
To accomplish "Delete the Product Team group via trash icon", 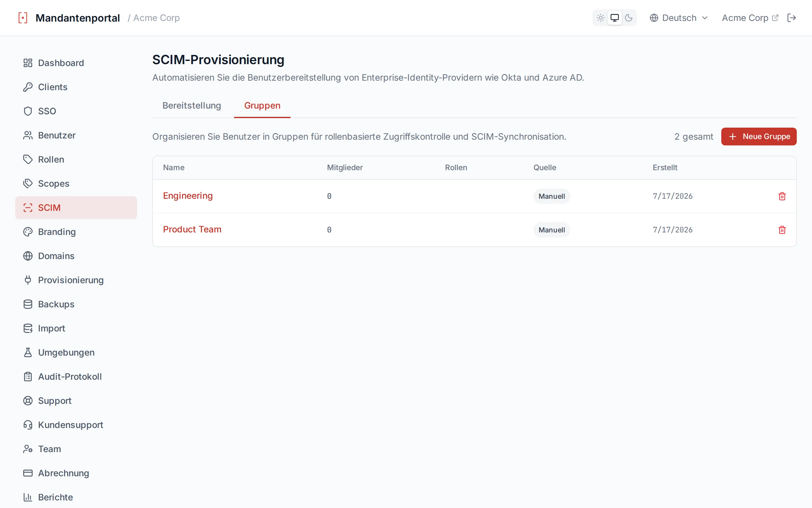I will pyautogui.click(x=782, y=230).
